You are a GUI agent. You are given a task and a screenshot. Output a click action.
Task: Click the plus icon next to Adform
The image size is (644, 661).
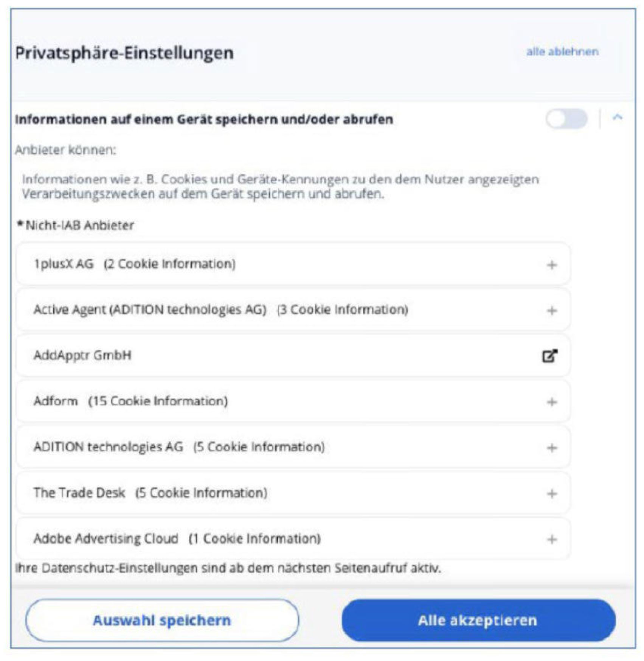[551, 402]
